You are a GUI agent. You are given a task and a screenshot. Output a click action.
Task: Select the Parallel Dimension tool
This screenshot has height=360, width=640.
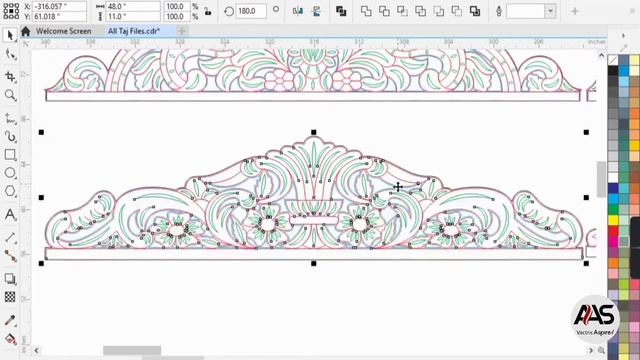(x=10, y=237)
